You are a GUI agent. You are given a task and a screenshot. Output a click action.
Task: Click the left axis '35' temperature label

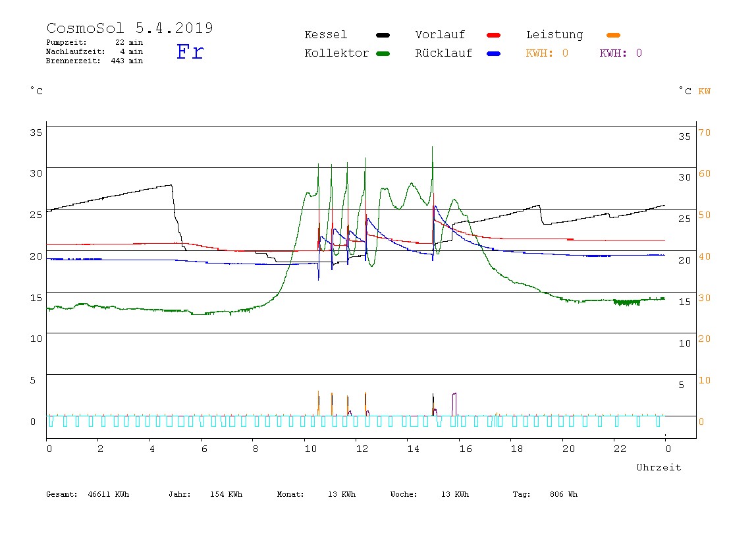(x=36, y=132)
